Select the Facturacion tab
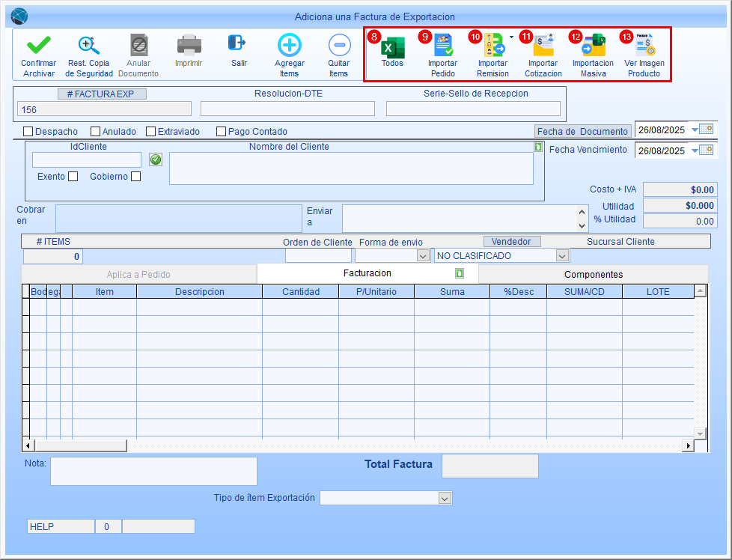Viewport: 732px width, 560px height. tap(367, 273)
